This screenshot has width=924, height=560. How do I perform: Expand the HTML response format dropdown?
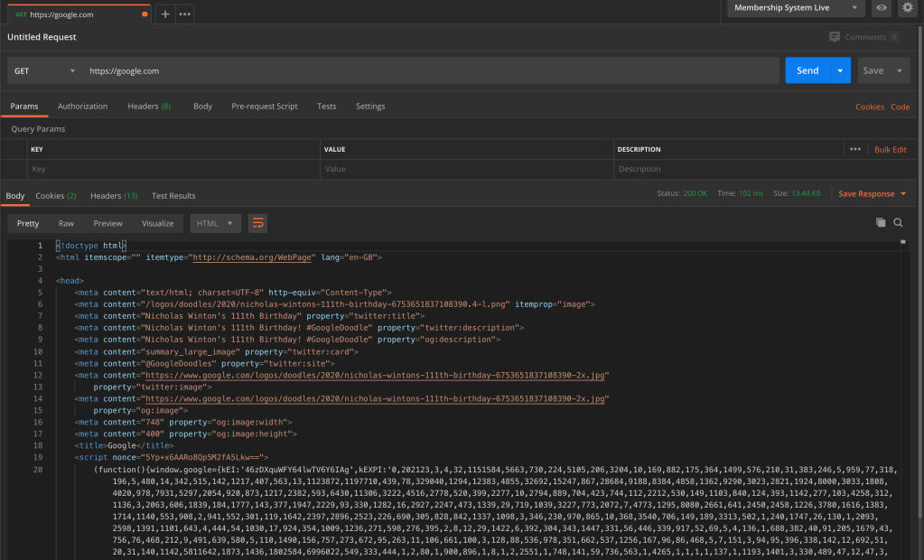pos(215,223)
